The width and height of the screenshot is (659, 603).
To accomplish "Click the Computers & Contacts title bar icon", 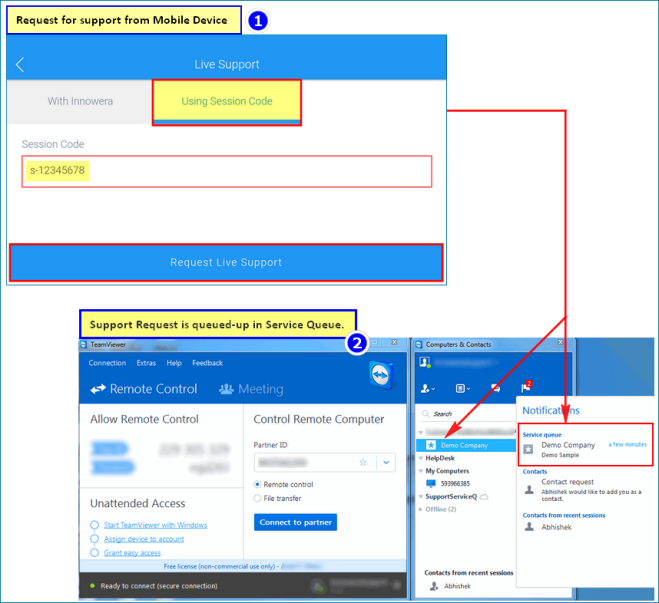I will 419,345.
